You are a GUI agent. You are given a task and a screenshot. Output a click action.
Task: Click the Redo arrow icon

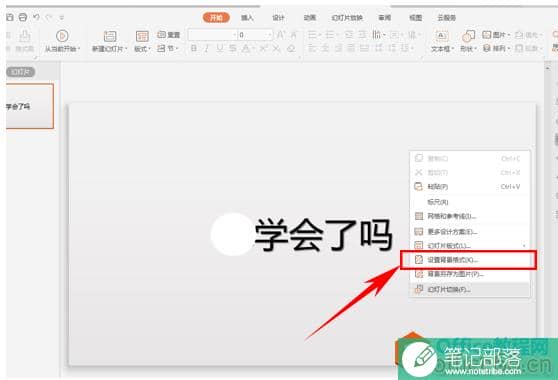pyautogui.click(x=49, y=17)
